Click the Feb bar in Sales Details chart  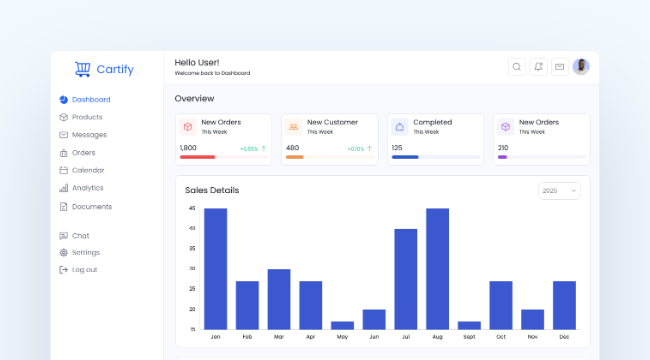pyautogui.click(x=247, y=305)
